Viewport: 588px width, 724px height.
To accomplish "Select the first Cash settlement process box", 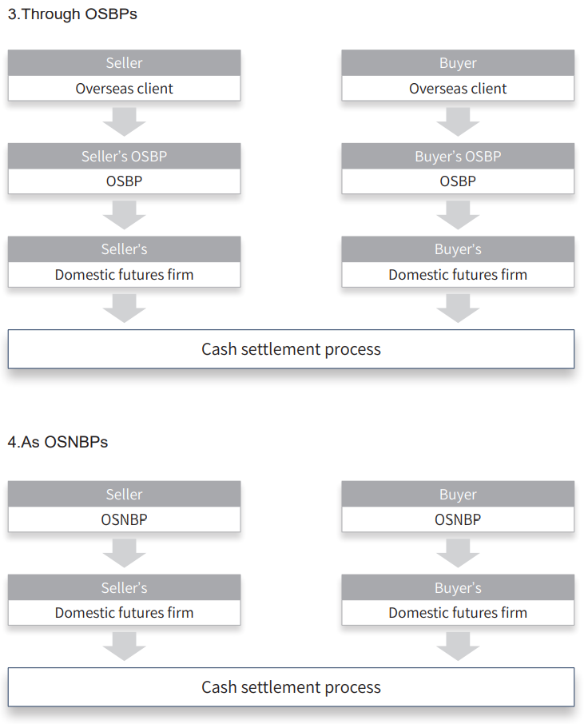I will [x=291, y=349].
